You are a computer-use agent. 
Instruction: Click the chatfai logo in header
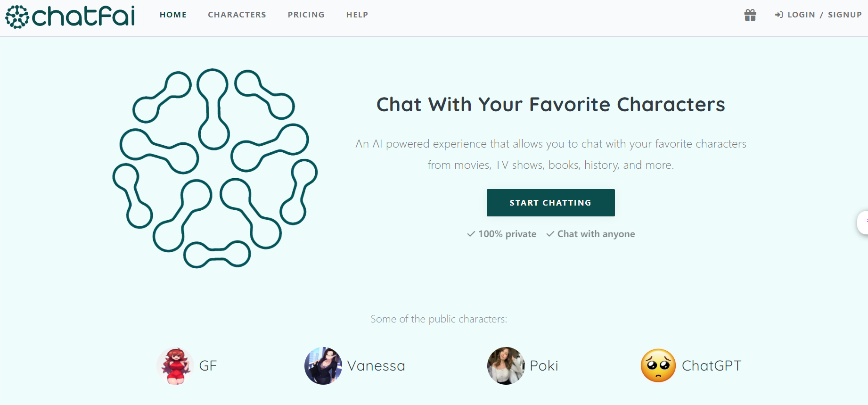click(70, 17)
